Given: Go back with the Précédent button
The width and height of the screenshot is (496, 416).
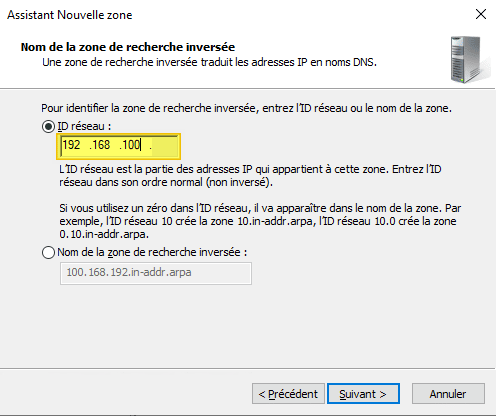Looking at the screenshot, I should [288, 394].
